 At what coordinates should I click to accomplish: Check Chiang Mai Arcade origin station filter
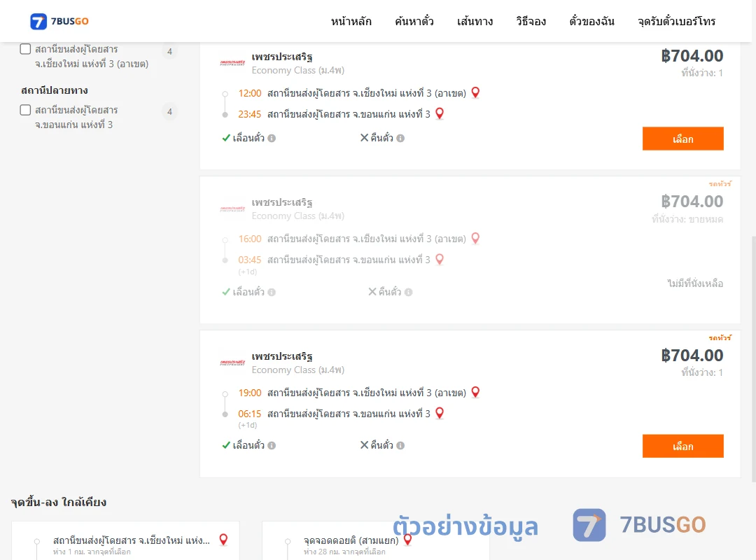26,49
